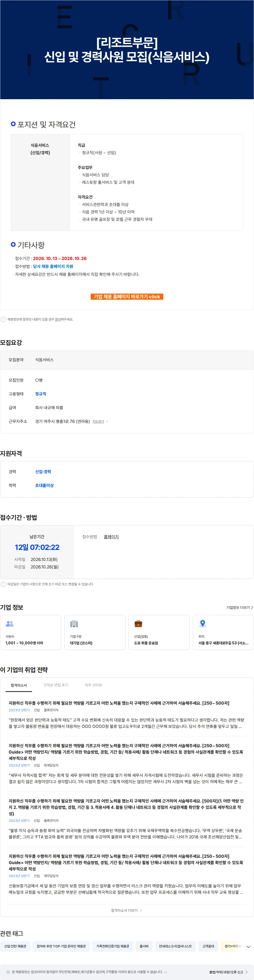Click the remaining time 12일 07:02:22
254x980 pixels.
click(x=37, y=547)
